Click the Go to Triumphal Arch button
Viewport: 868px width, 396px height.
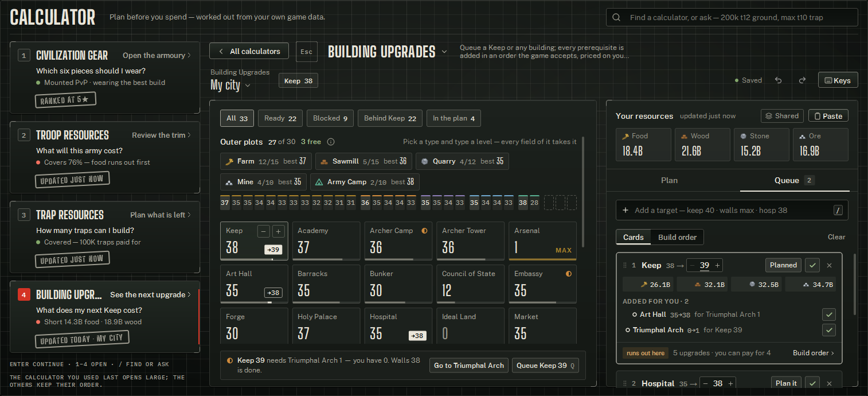(468, 366)
